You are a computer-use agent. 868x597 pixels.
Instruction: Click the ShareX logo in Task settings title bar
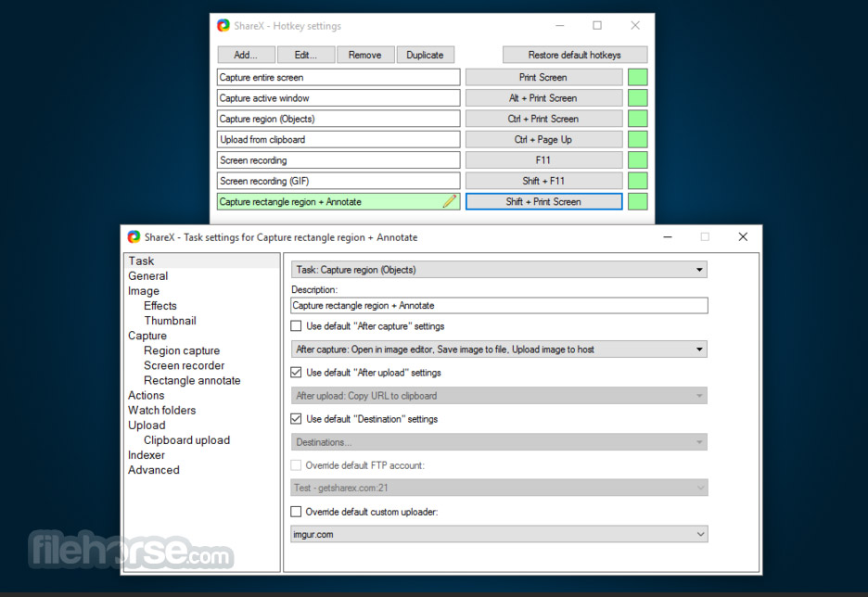point(134,236)
